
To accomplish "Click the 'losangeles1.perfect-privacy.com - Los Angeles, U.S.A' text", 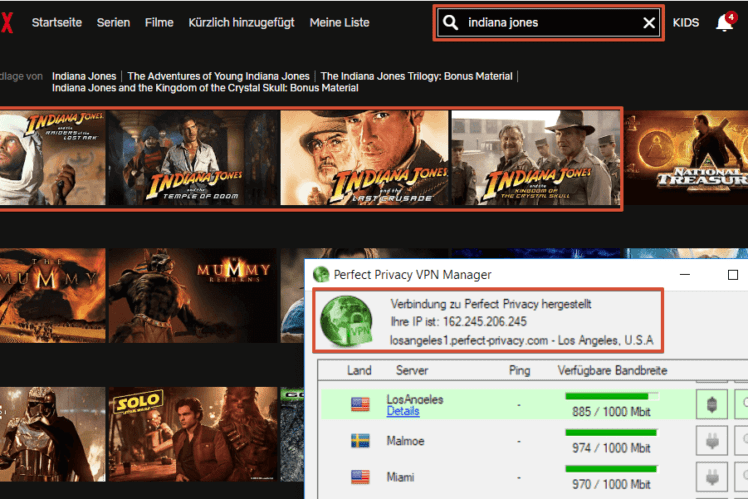I will pos(521,340).
